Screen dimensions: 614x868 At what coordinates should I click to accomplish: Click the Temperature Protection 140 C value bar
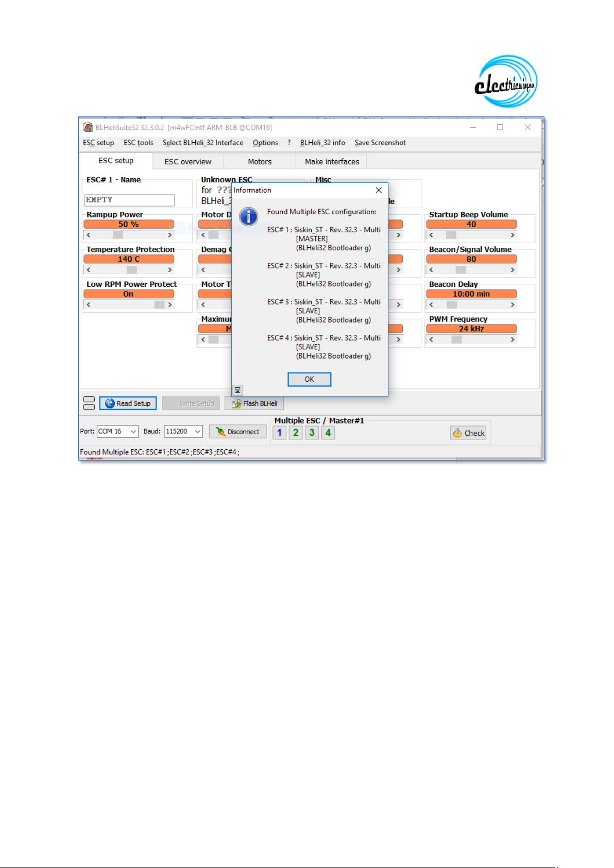click(129, 259)
